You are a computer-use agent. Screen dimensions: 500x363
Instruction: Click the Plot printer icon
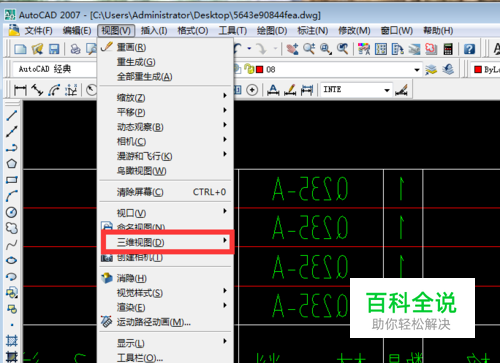click(x=76, y=49)
